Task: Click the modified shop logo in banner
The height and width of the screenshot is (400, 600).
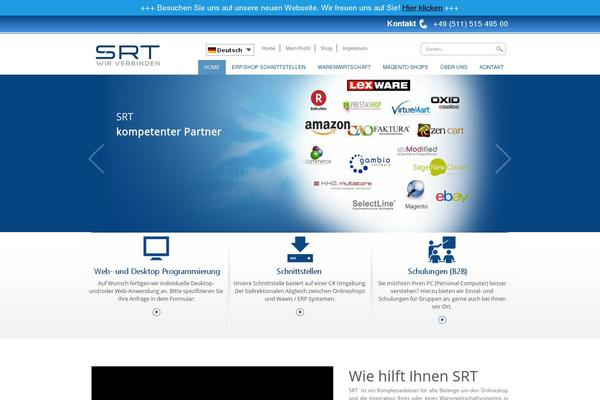Action: point(417,150)
